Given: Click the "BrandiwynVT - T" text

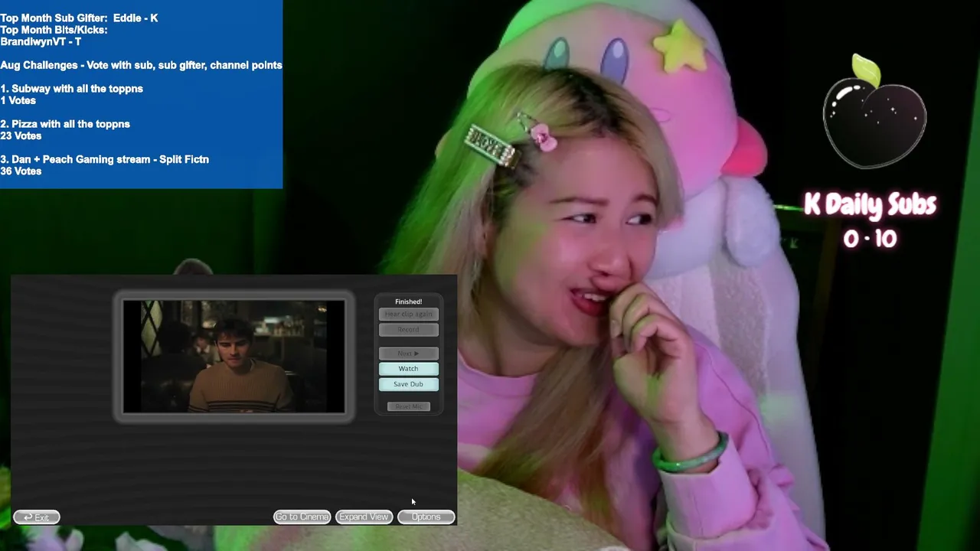Looking at the screenshot, I should pyautogui.click(x=41, y=41).
